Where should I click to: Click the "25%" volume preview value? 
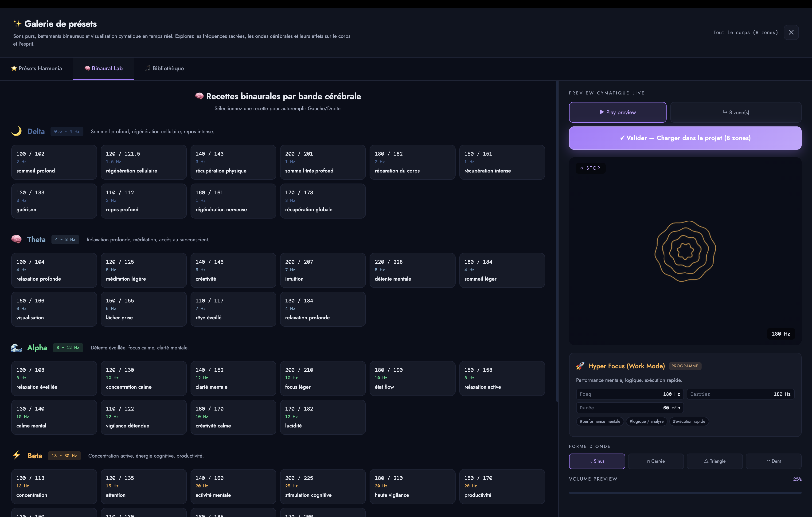point(797,479)
